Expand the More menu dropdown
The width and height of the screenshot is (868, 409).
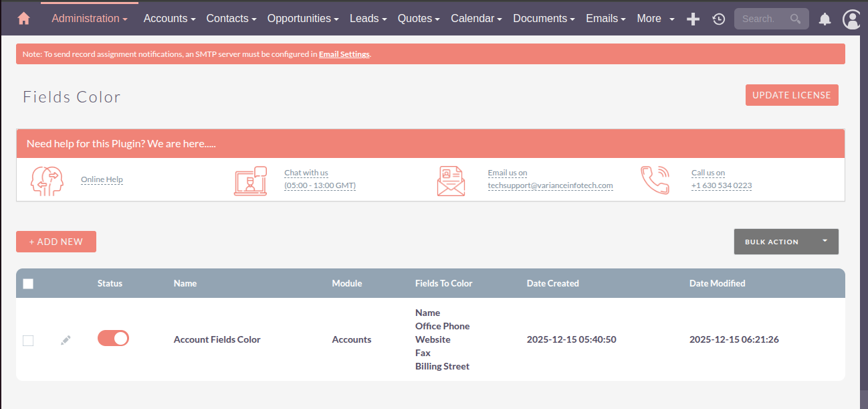[x=655, y=19]
